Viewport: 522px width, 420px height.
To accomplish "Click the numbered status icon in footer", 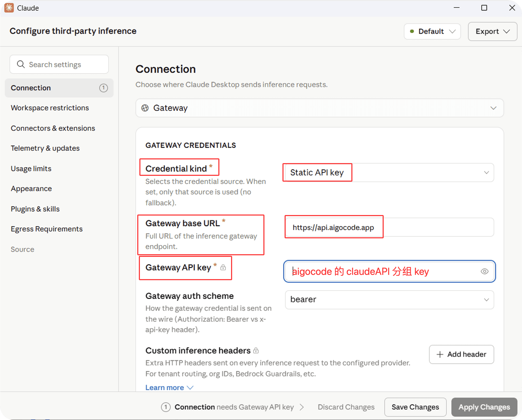I will pyautogui.click(x=166, y=407).
